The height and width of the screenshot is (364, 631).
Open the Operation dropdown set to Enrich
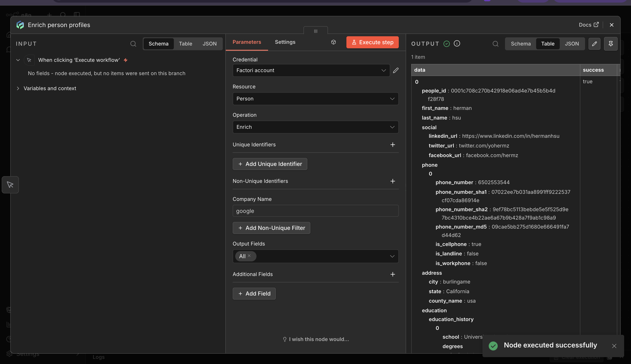pos(315,127)
